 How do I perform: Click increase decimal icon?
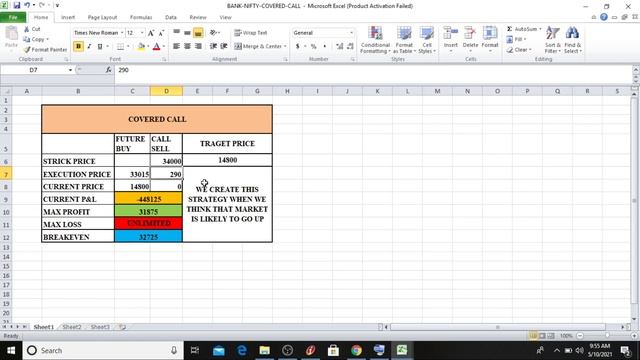pyautogui.click(x=340, y=46)
